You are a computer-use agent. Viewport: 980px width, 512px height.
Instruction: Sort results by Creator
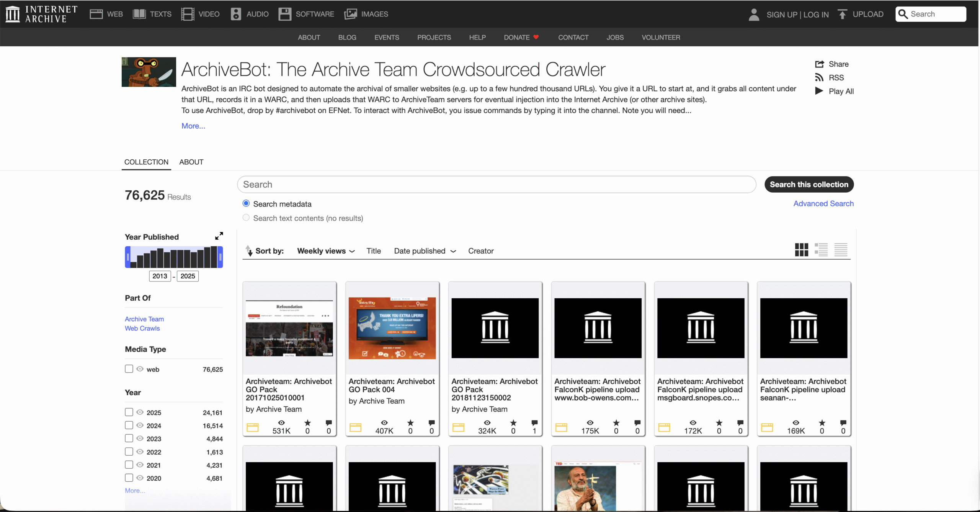[x=481, y=251]
